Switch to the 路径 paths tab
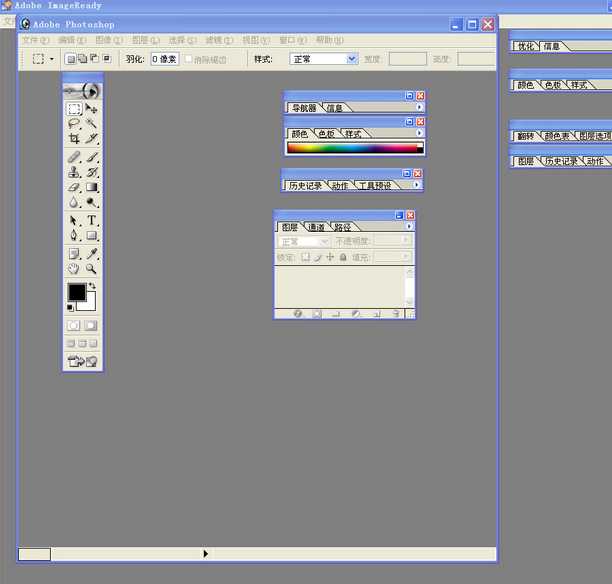The height and width of the screenshot is (584, 612). 342,227
